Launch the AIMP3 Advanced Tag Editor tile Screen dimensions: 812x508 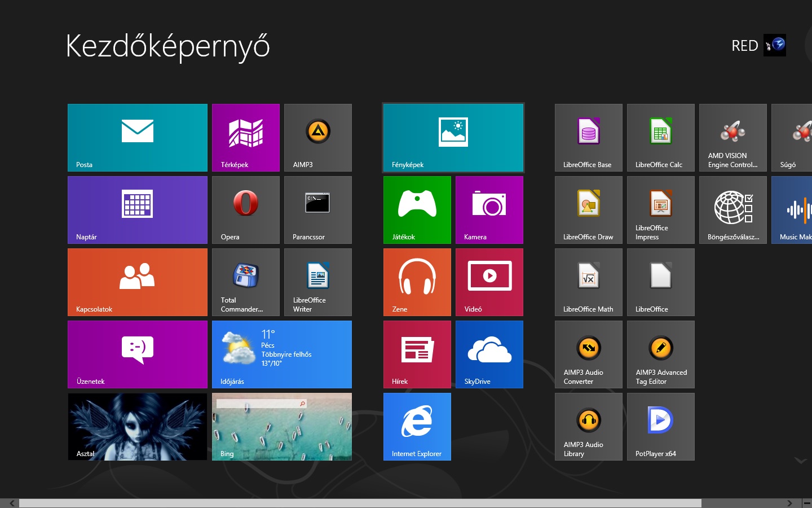point(661,354)
